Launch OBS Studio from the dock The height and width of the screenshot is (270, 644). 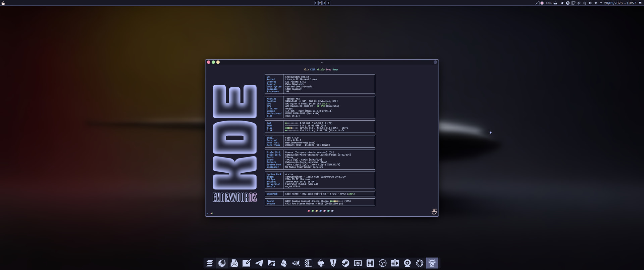[382, 263]
